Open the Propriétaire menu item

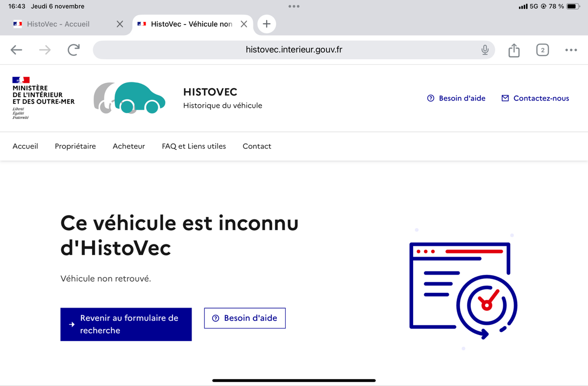(x=75, y=146)
